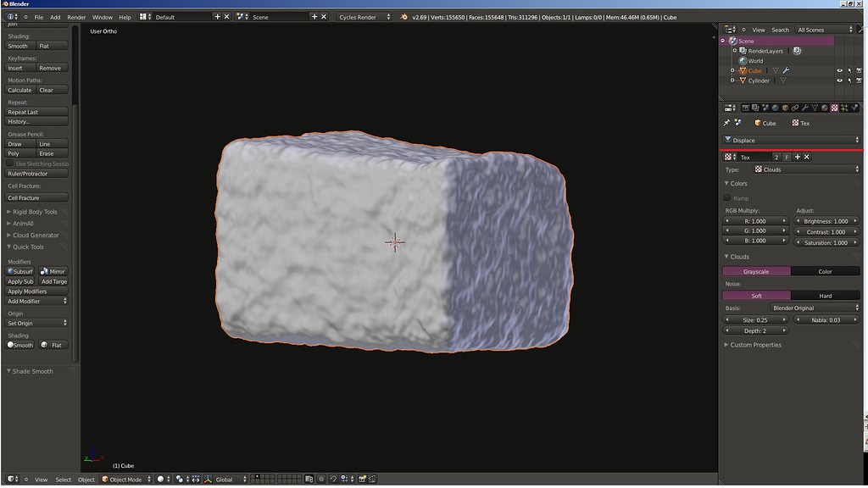The width and height of the screenshot is (868, 488).
Task: Open Render Layers properties tab icon
Action: (x=755, y=108)
